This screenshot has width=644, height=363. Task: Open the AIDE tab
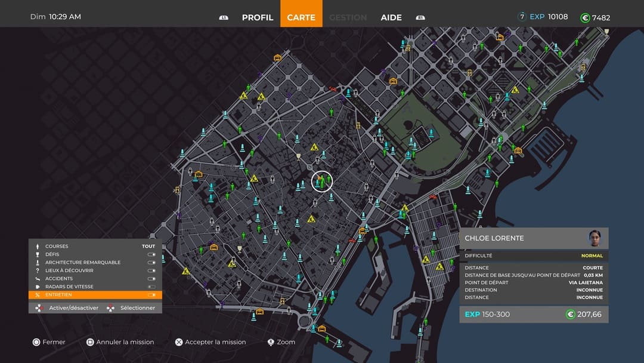pos(391,17)
